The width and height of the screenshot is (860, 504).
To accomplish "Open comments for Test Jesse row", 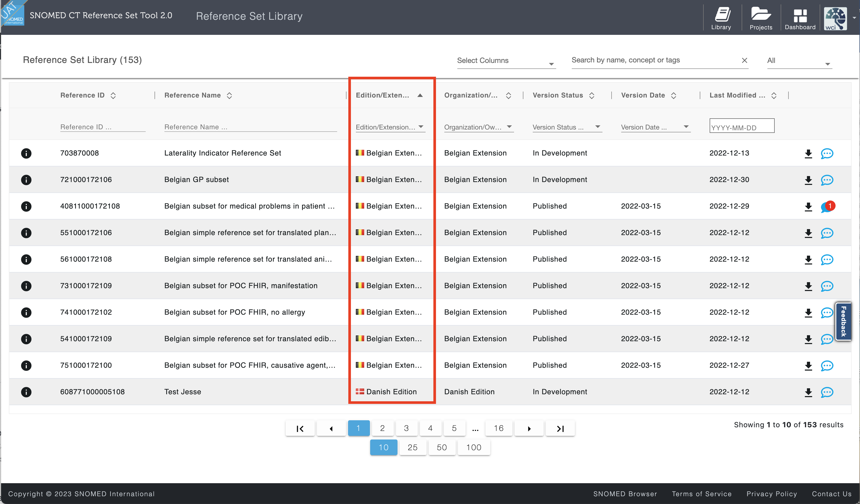I will 827,392.
